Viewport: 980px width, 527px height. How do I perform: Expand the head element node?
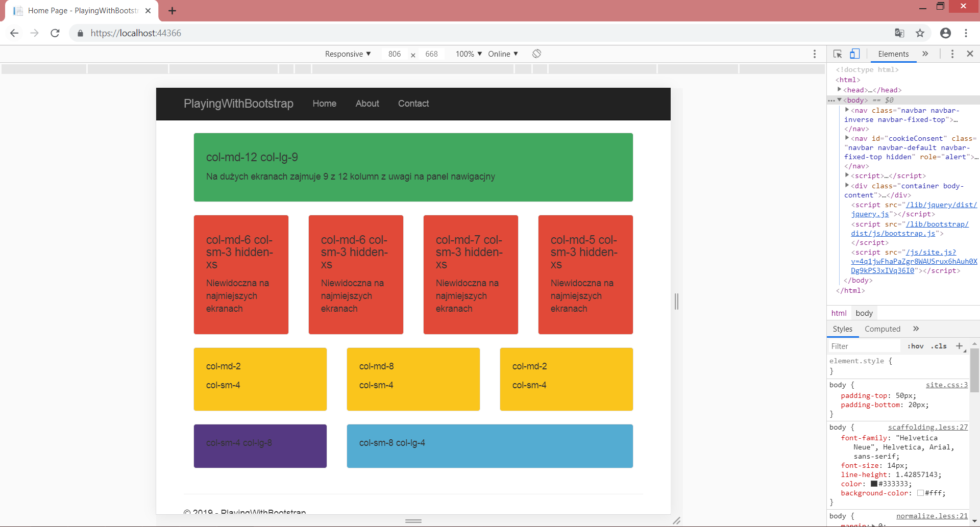click(839, 90)
